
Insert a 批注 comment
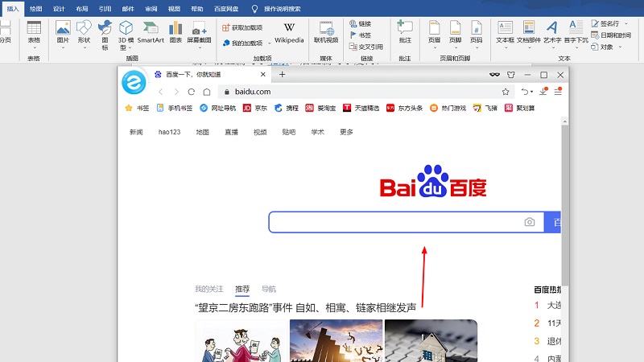point(404,32)
